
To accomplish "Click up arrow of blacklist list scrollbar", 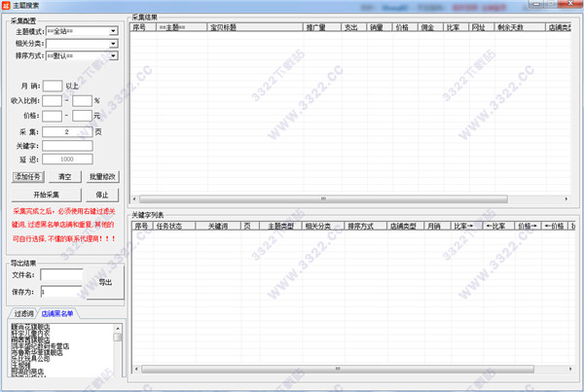I will point(118,329).
